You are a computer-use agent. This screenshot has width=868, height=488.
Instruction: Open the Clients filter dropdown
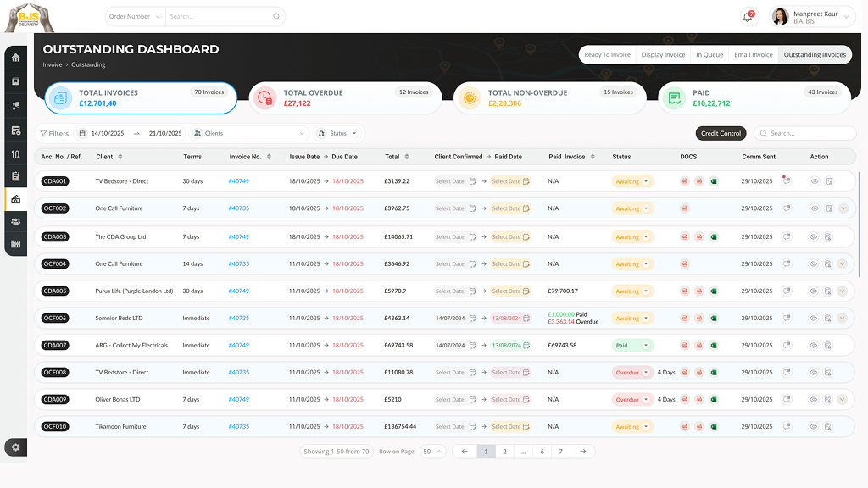(249, 133)
